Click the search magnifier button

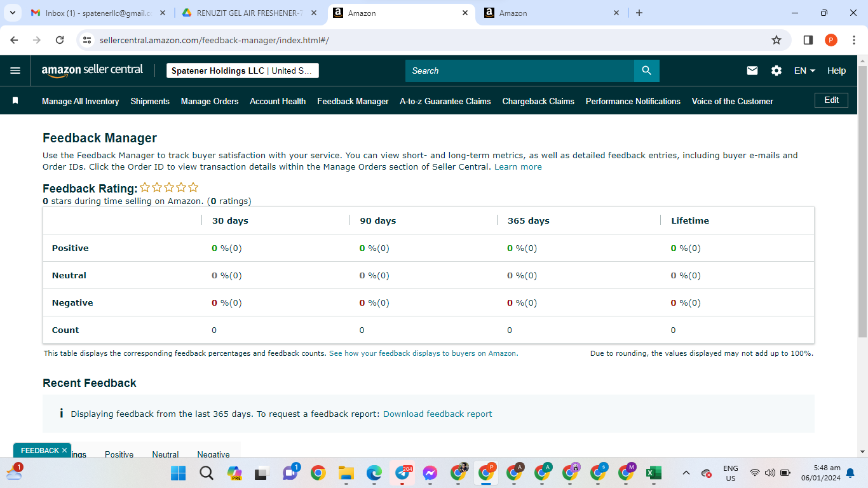coord(646,71)
